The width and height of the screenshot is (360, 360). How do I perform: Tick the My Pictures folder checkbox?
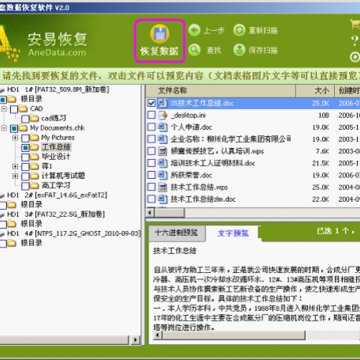pyautogui.click(x=25, y=138)
